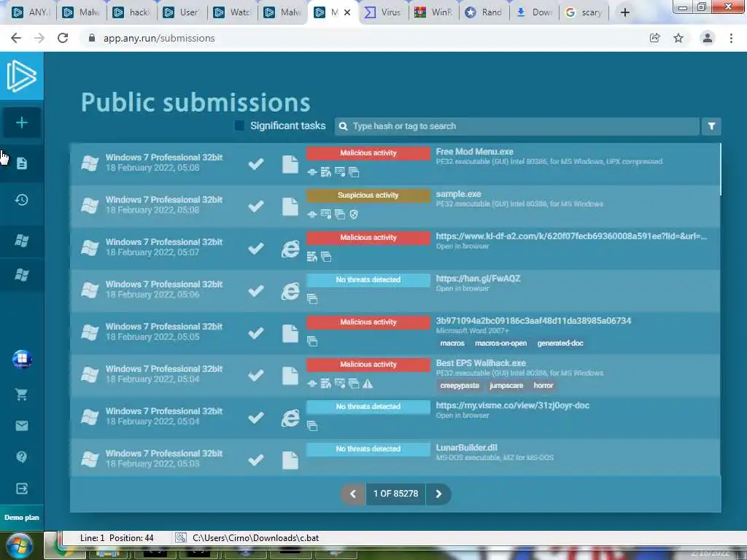Select the macros tag
747x560 pixels.
[x=452, y=343]
